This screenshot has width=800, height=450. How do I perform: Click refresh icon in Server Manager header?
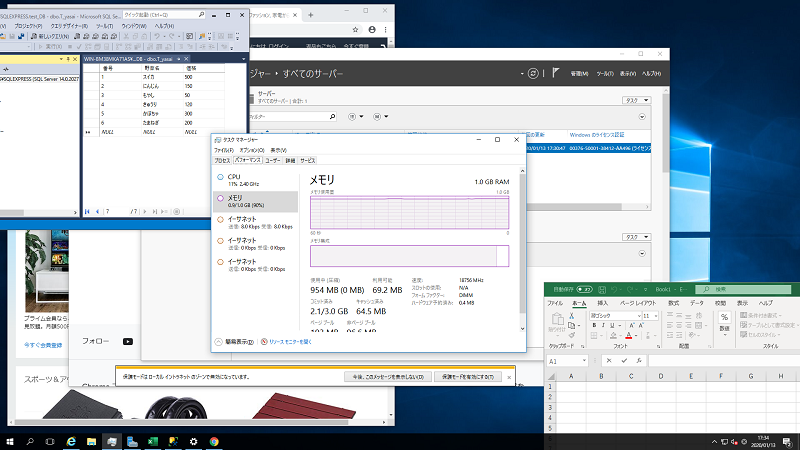tap(535, 73)
